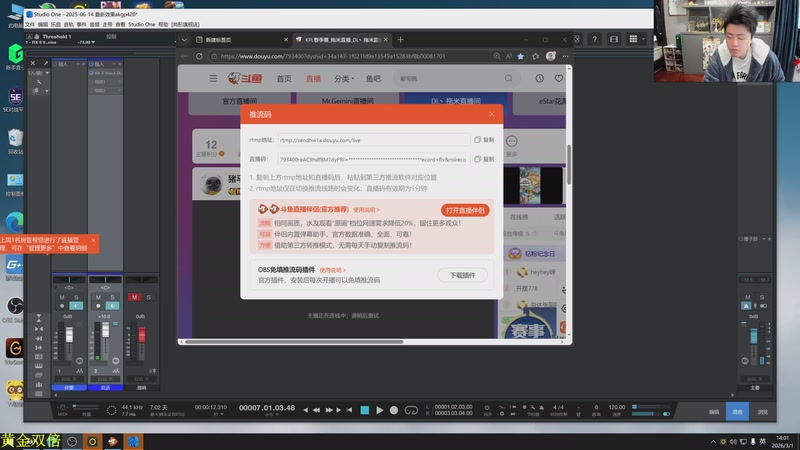This screenshot has width=800, height=450.
Task: Mute mixer channel 1
Action: point(62,297)
